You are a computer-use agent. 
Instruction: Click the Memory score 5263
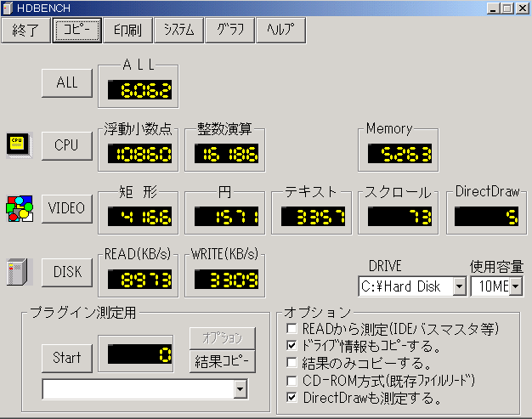399,153
